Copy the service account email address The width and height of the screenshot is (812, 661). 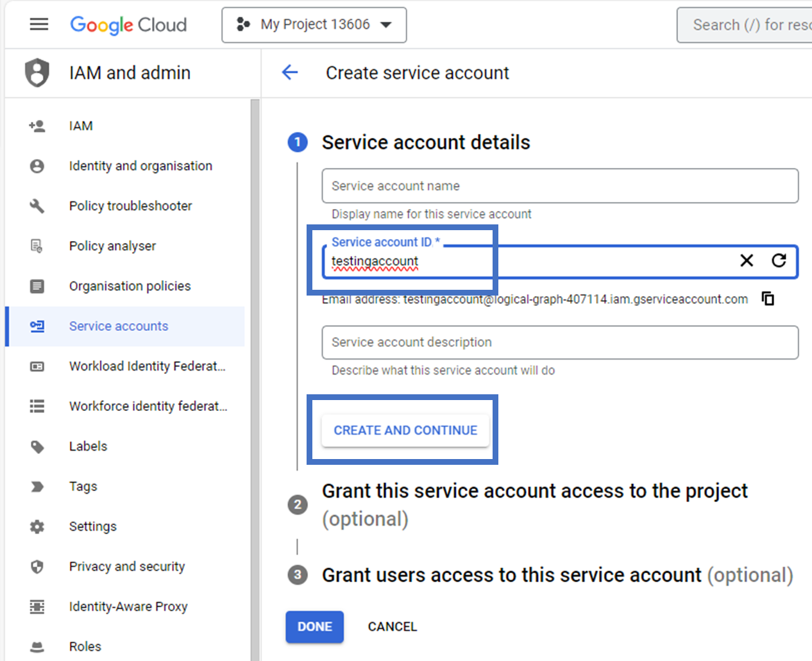click(768, 298)
